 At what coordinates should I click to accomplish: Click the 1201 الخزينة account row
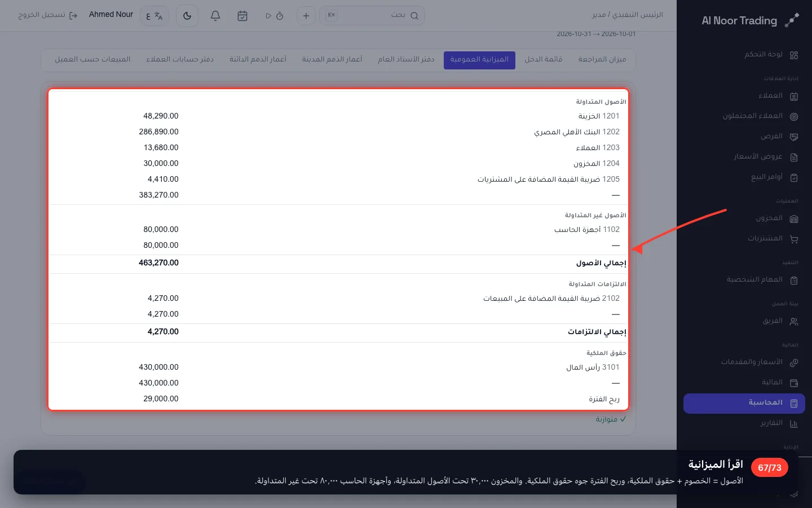coord(338,116)
